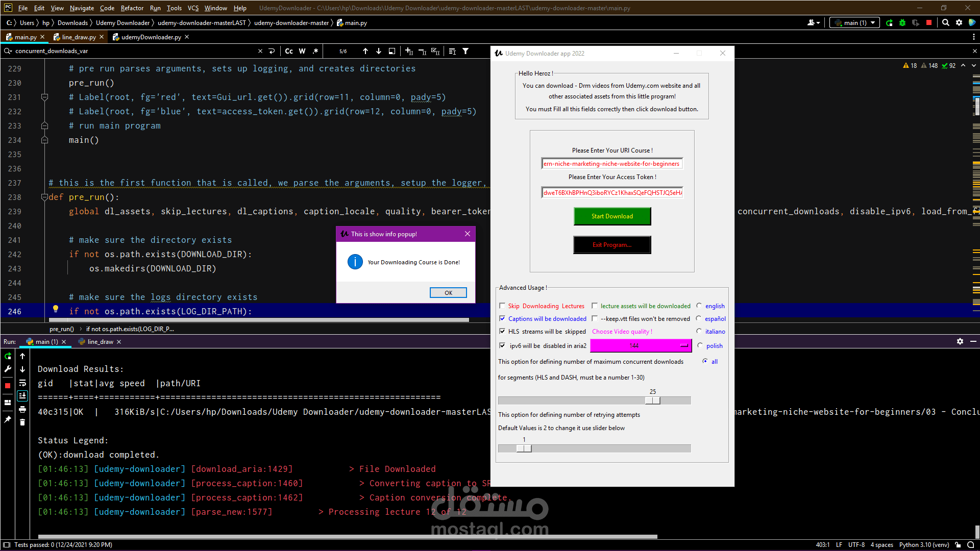Screen dimensions: 980x551
Task: Toggle soft-wrap in Run console
Action: [x=22, y=383]
